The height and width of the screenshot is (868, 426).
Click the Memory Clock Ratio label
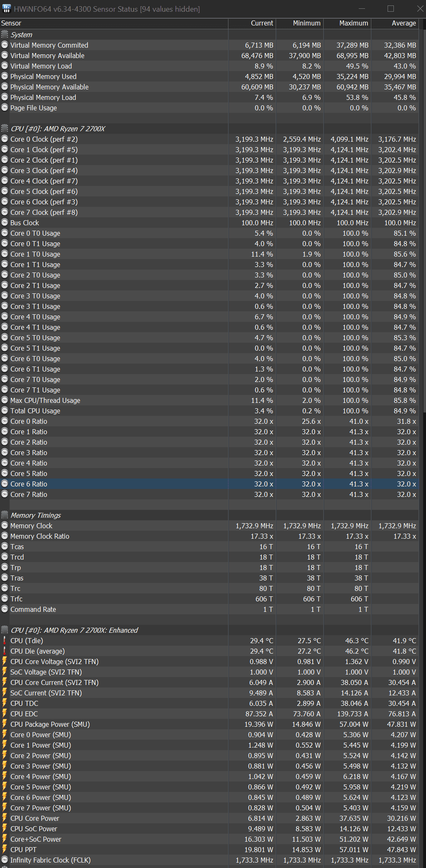(40, 536)
